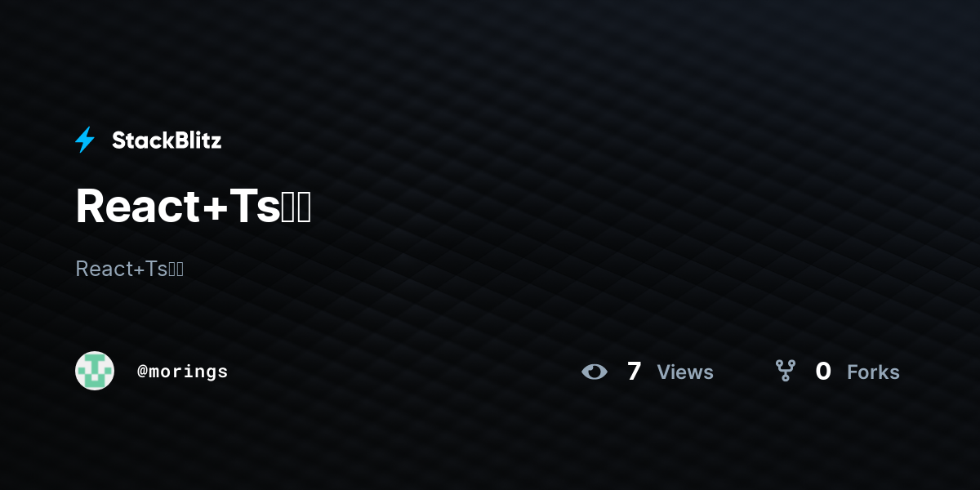Click the Views label
Image resolution: width=980 pixels, height=490 pixels.
coord(685,372)
